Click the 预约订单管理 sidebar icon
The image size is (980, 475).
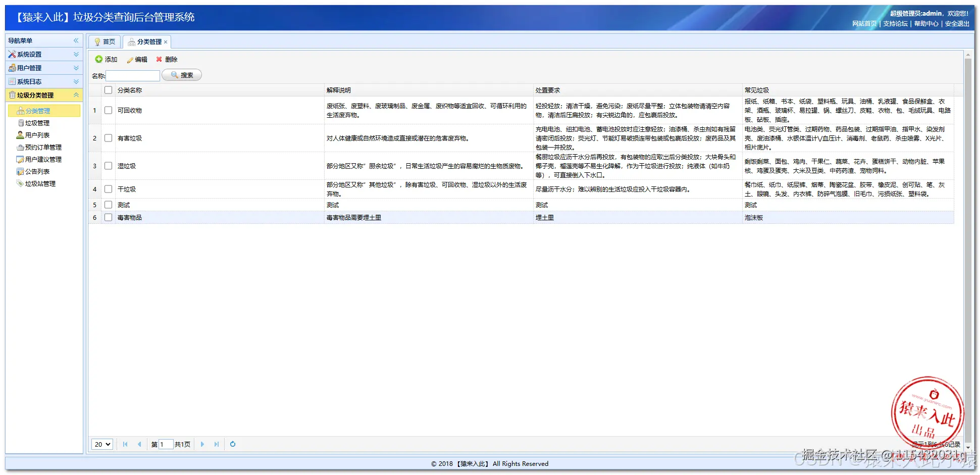point(21,147)
